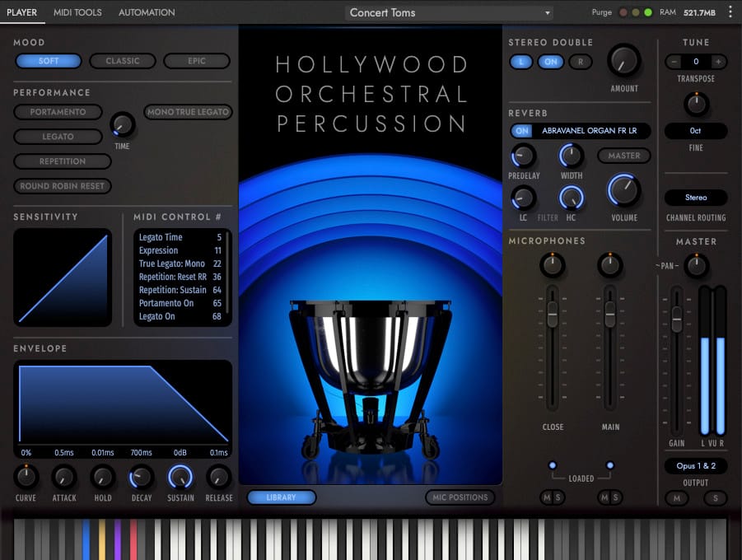Click the Reverb Width knob

tap(571, 156)
